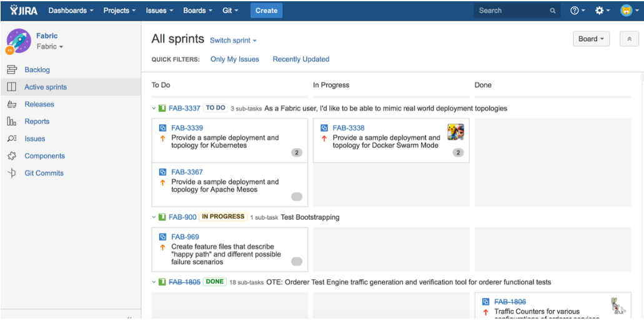This screenshot has width=644, height=321.
Task: Click the Components puzzle icon
Action: pyautogui.click(x=11, y=156)
